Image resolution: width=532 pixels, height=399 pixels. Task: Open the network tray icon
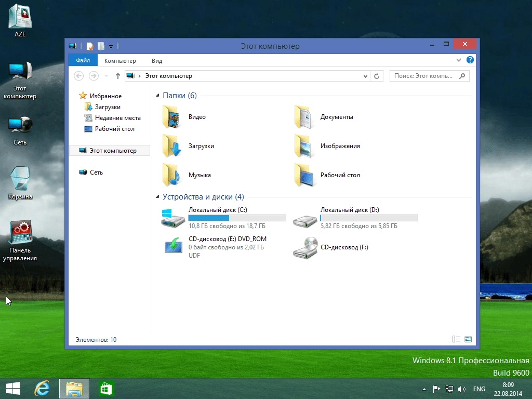coord(449,389)
